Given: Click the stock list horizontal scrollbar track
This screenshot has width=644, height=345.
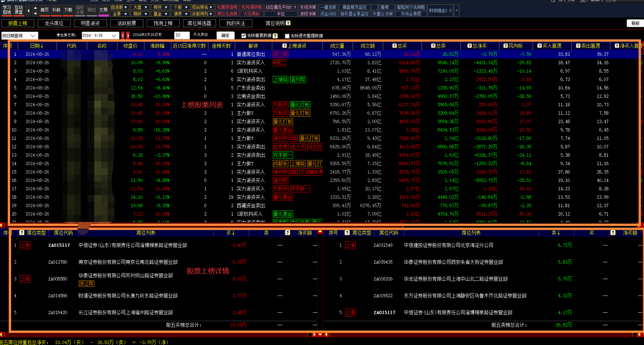Looking at the screenshot, I should click(x=320, y=225).
